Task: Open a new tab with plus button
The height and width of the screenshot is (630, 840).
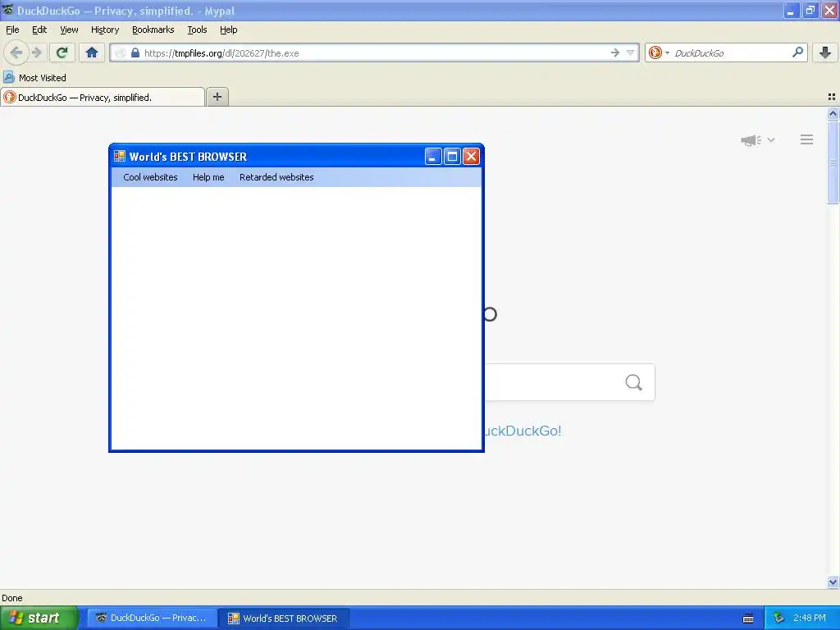Action: (217, 97)
